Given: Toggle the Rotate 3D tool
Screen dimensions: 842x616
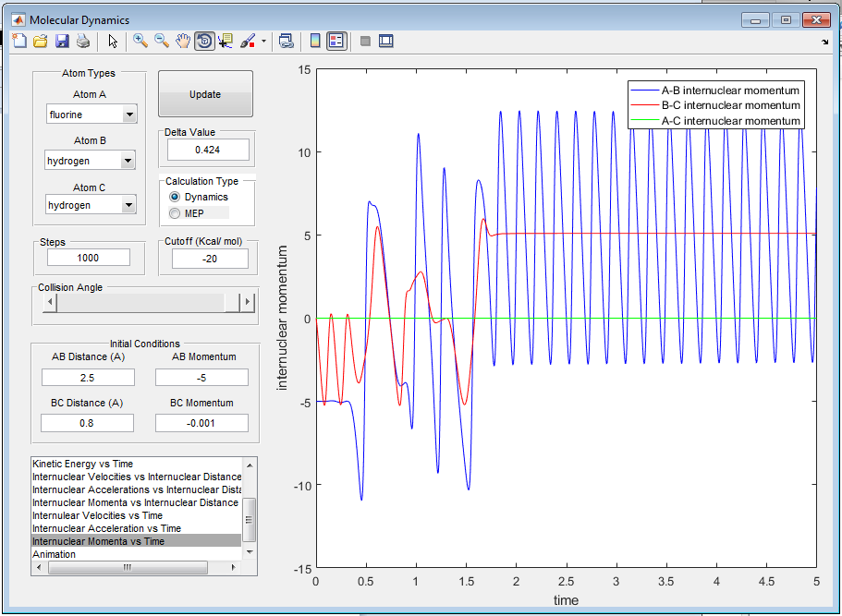Looking at the screenshot, I should pyautogui.click(x=204, y=41).
